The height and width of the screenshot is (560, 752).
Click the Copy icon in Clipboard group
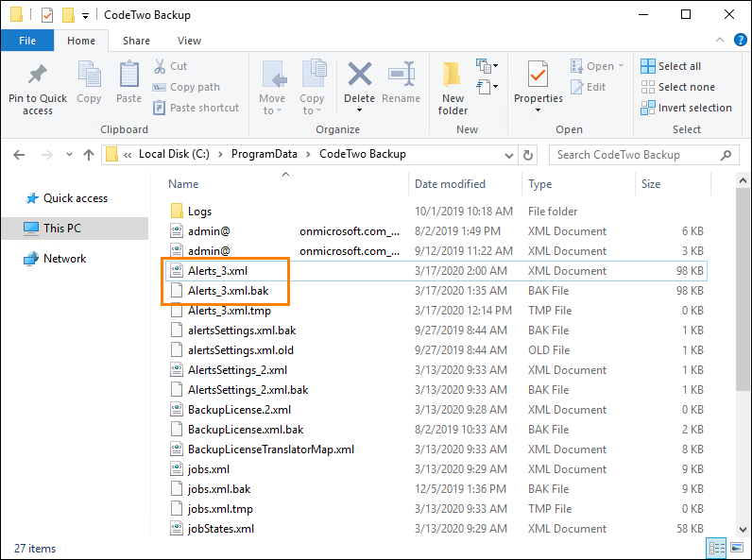[89, 74]
